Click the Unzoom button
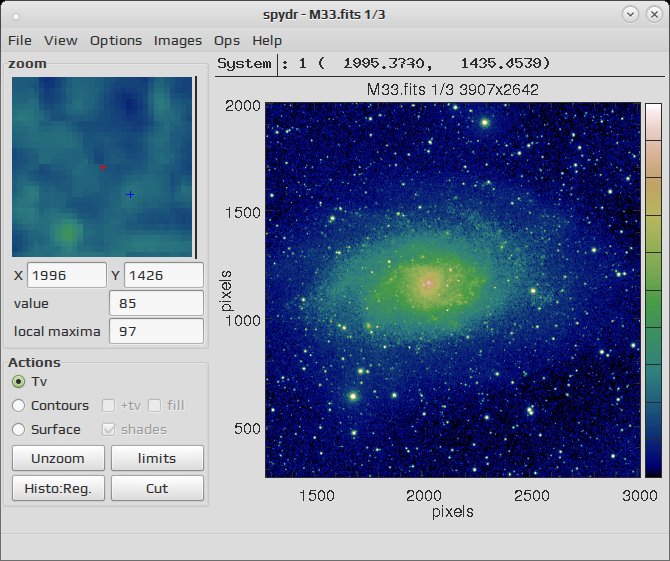670x561 pixels. (x=58, y=458)
